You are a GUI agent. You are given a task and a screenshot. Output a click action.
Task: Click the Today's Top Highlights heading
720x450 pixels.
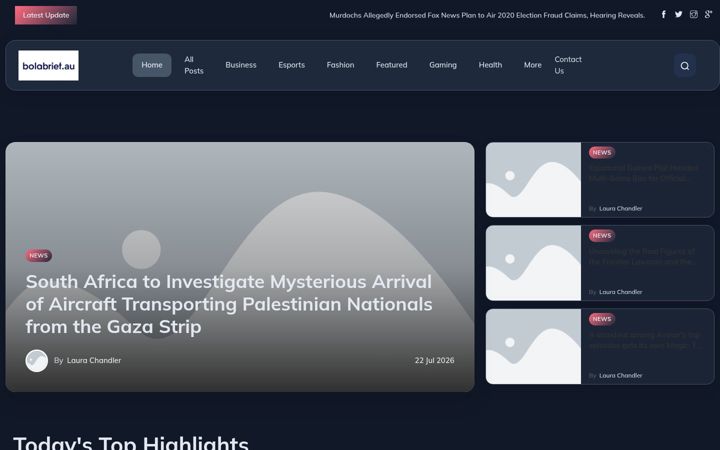pyautogui.click(x=131, y=443)
